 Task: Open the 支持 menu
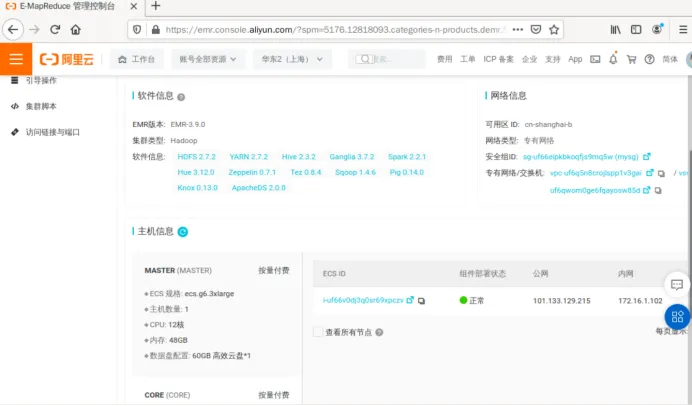click(x=552, y=59)
